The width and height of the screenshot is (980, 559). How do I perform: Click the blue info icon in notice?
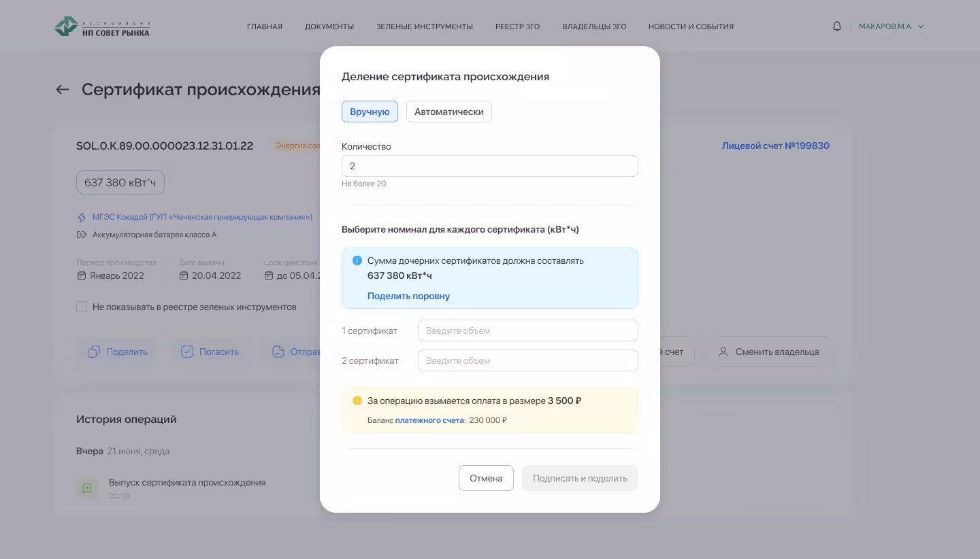[x=357, y=260]
